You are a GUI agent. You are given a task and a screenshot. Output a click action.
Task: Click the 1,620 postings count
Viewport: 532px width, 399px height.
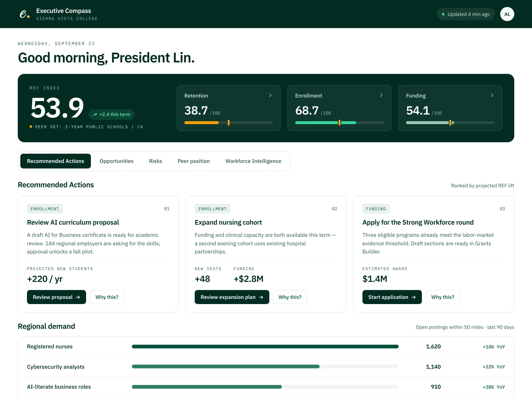tap(433, 347)
